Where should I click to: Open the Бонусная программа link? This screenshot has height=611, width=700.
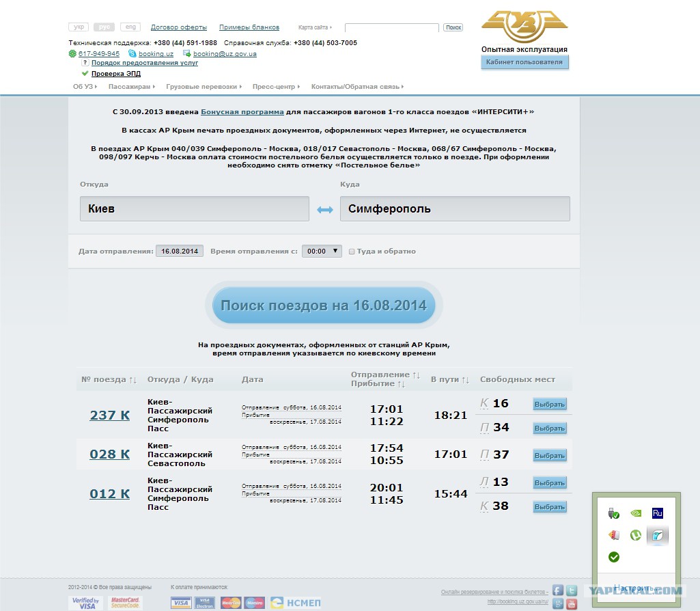point(242,111)
